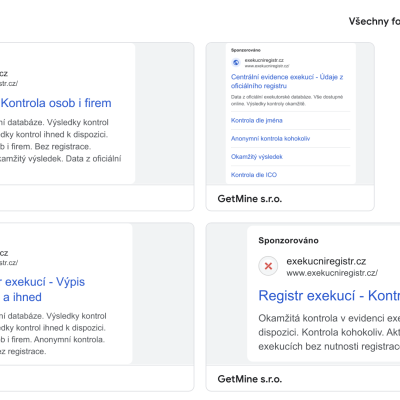
Task: Open the Všechny formáty filter dropdown
Action: (x=374, y=21)
